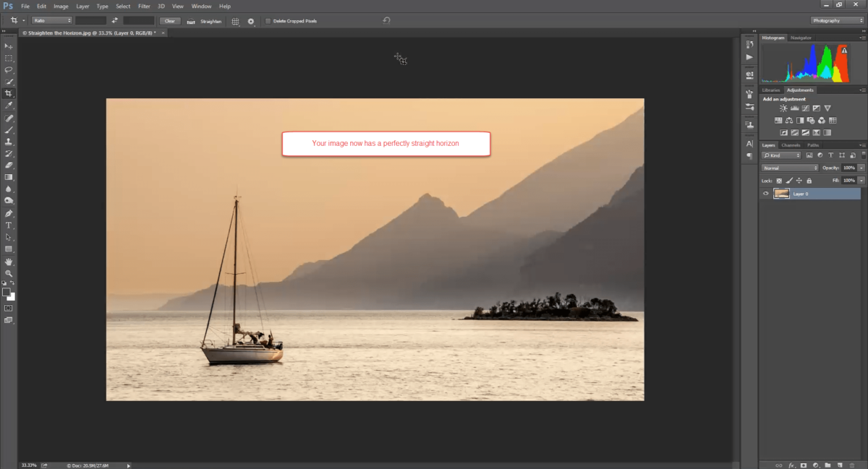Open the Filter menu
The width and height of the screenshot is (868, 469).
coord(144,7)
